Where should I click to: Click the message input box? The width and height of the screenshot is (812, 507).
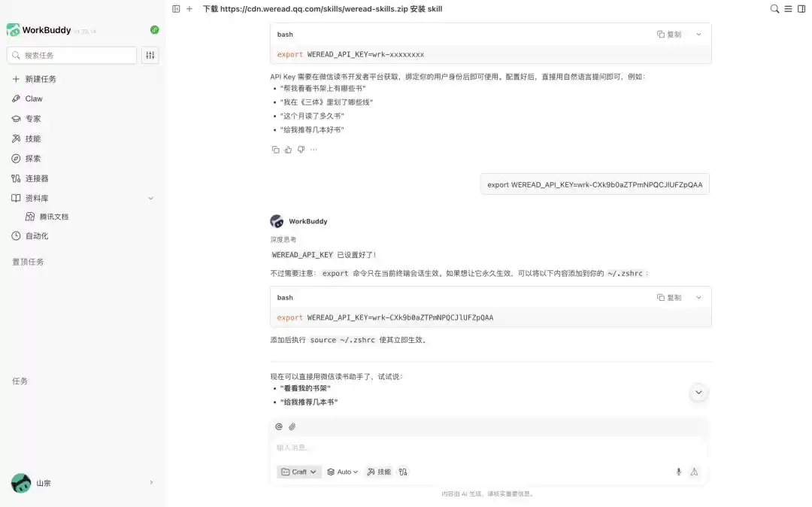tap(489, 448)
